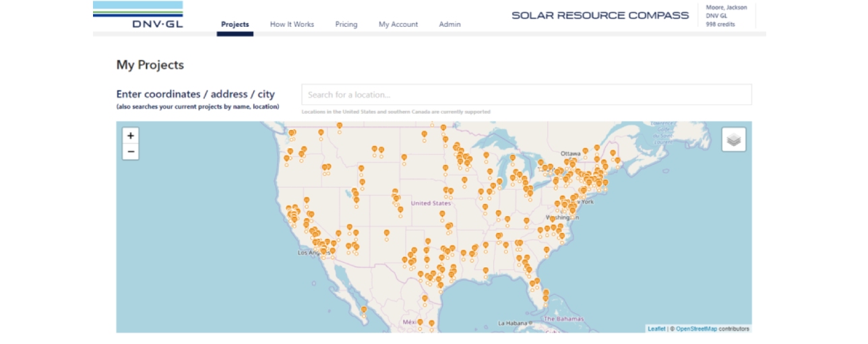This screenshot has width=868, height=344.
Task: Focus the Search for a location field
Action: pyautogui.click(x=526, y=95)
